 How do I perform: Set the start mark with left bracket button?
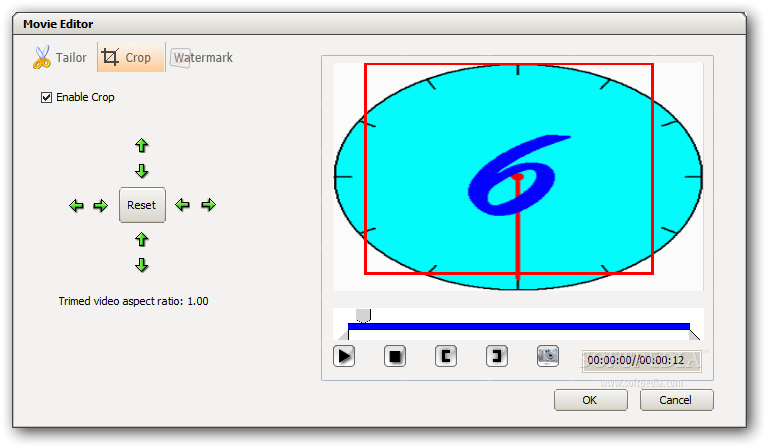pos(446,356)
